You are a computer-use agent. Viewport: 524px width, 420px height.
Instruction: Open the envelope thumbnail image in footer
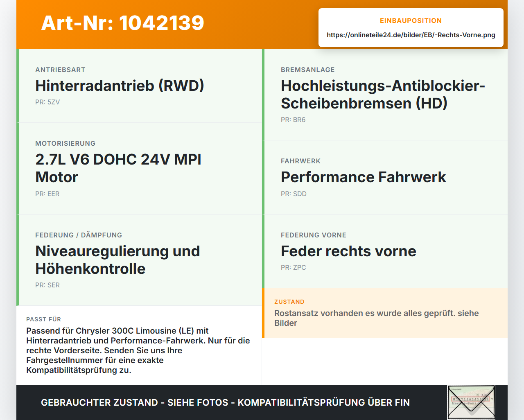pyautogui.click(x=471, y=402)
